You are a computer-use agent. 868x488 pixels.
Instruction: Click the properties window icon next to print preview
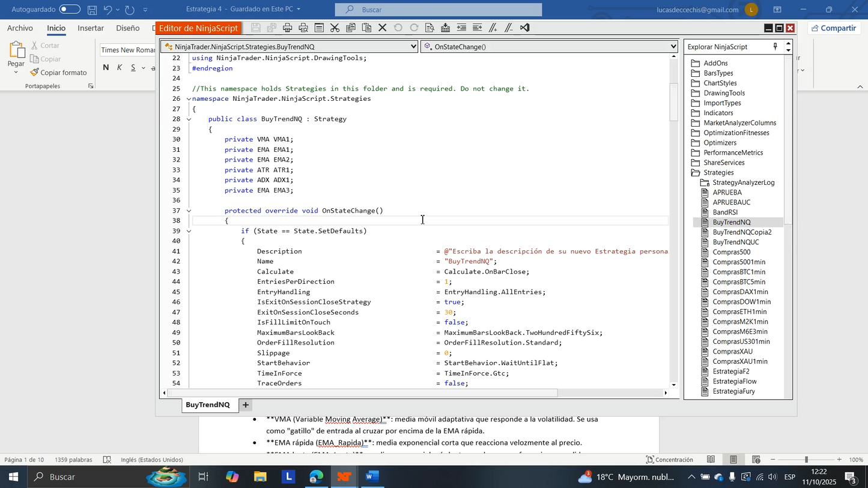click(319, 28)
